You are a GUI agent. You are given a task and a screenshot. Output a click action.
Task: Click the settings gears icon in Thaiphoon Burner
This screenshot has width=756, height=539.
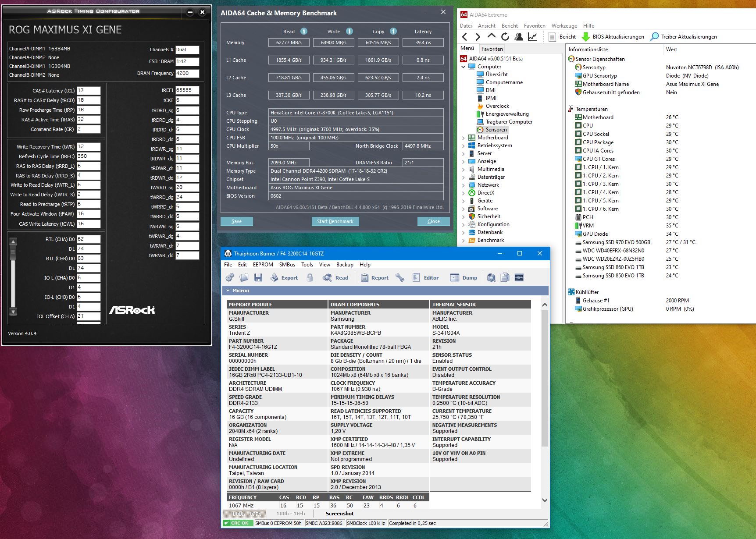(x=229, y=277)
